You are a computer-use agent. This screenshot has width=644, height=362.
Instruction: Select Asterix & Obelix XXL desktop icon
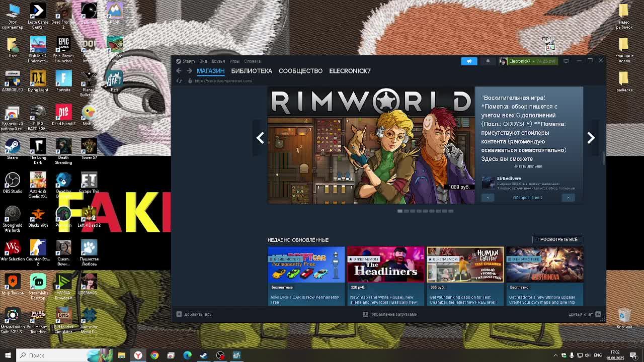(x=38, y=185)
